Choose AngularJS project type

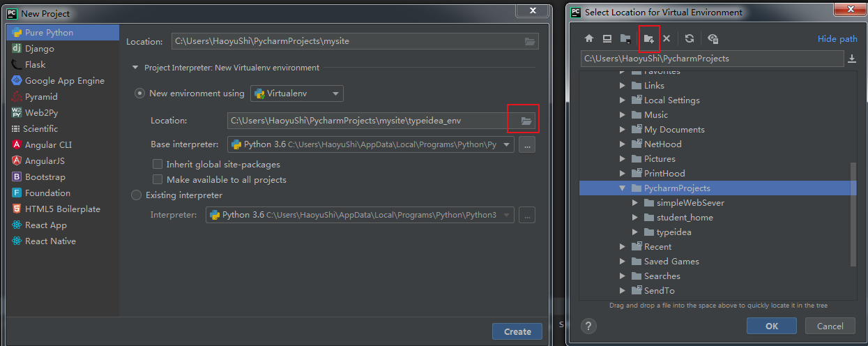pyautogui.click(x=63, y=161)
